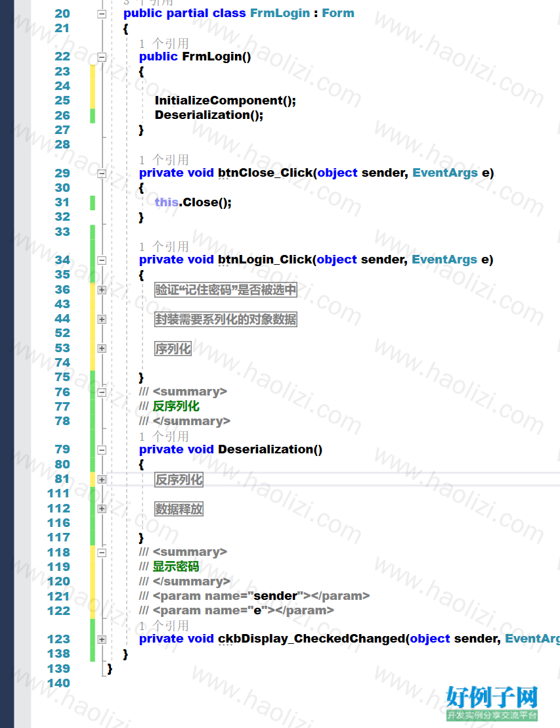Collapse the FrmLogin class at line 20
The height and width of the screenshot is (728, 560).
click(102, 14)
